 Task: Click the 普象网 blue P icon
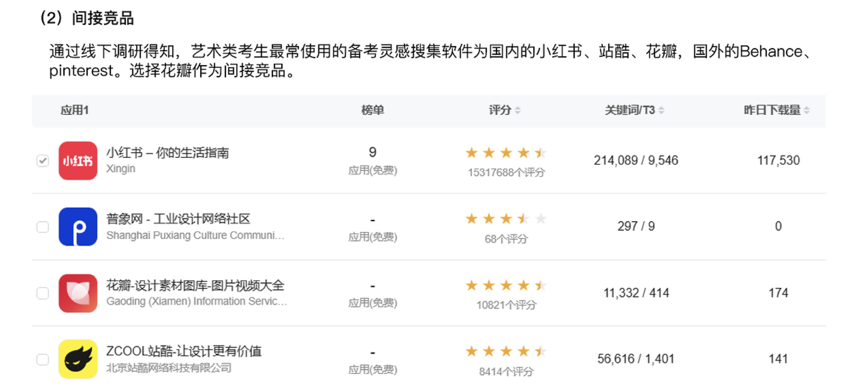[78, 226]
